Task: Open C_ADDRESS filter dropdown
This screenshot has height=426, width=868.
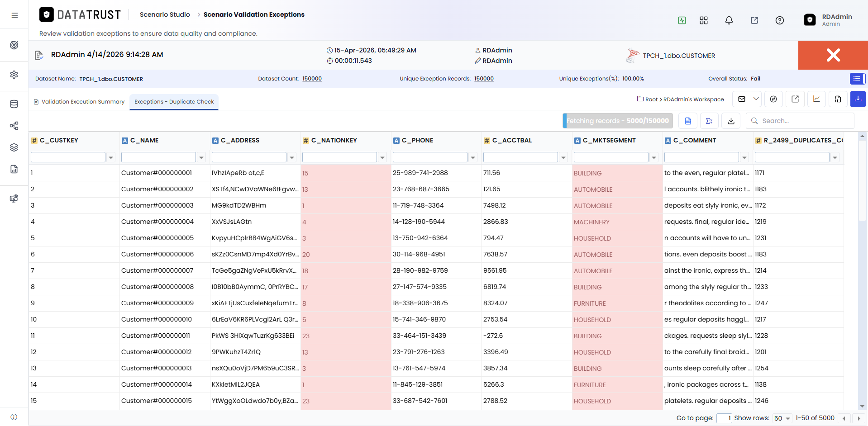Action: coord(292,157)
